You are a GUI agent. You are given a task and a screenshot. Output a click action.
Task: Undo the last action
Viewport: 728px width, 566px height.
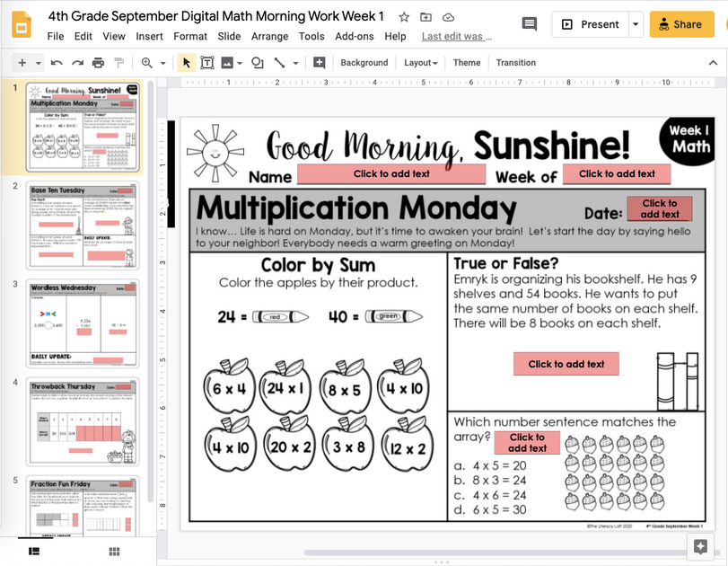point(54,63)
